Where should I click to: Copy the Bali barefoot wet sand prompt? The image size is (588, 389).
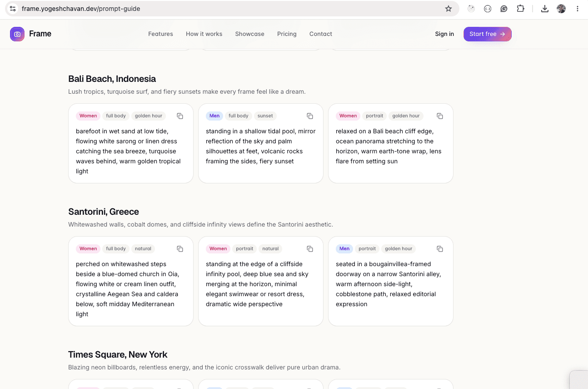(180, 116)
